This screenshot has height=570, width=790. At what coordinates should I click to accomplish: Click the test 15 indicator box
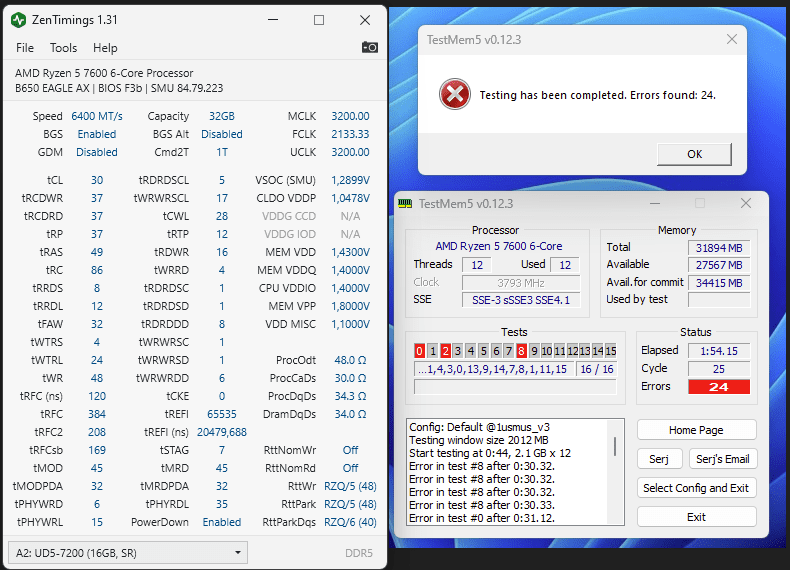click(611, 351)
